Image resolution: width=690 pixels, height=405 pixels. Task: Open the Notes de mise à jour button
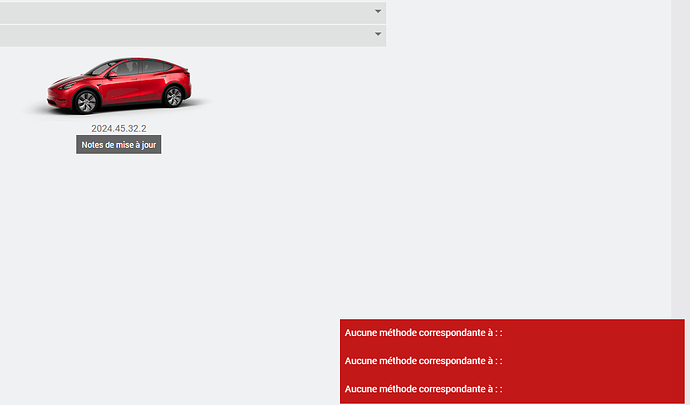119,144
